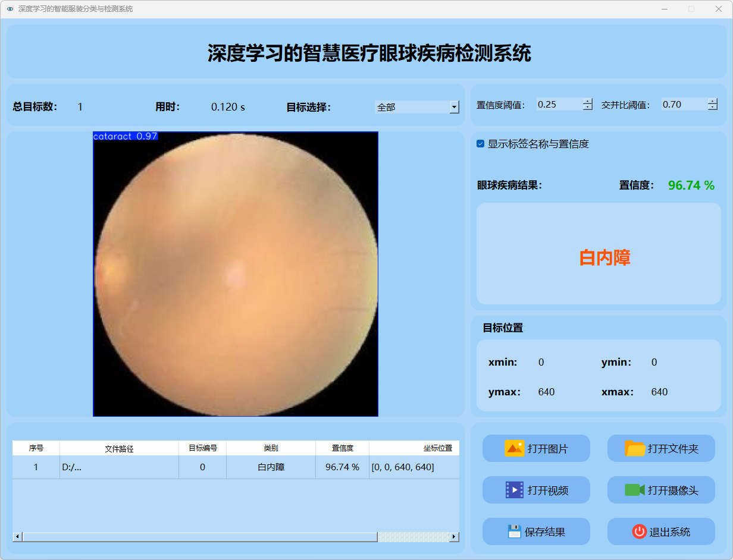Toggle 显示标签名称与置信度 checkbox
The image size is (733, 560).
481,144
